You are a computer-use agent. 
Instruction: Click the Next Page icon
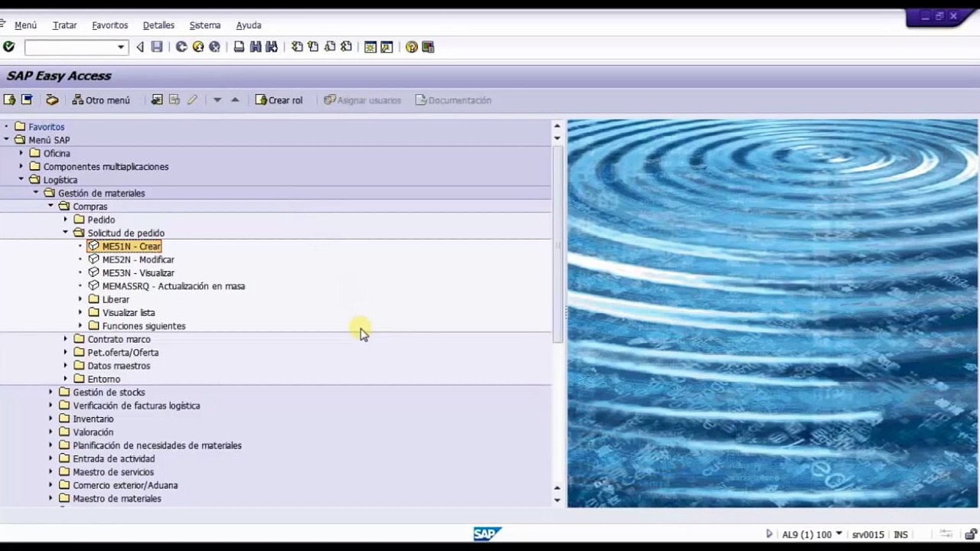[x=330, y=47]
